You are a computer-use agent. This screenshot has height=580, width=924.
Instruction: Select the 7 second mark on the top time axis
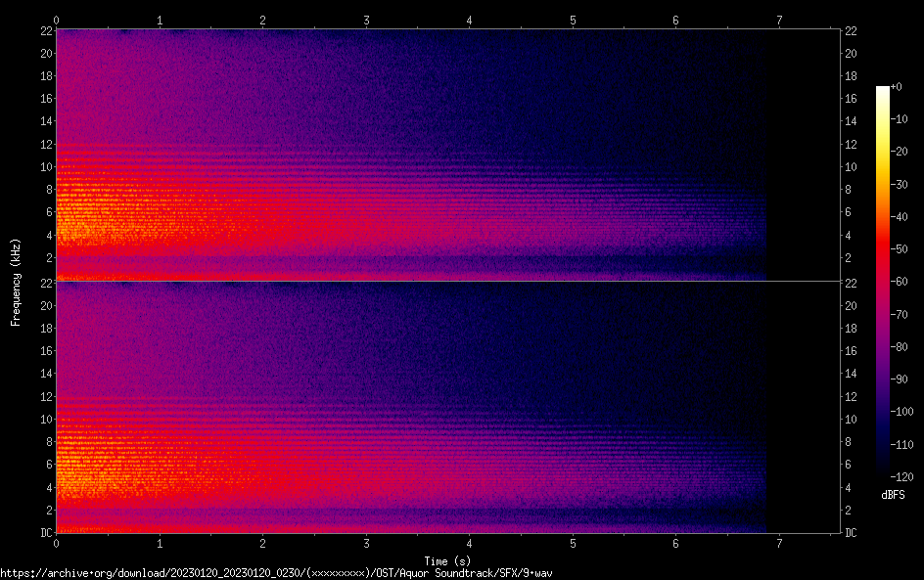779,20
